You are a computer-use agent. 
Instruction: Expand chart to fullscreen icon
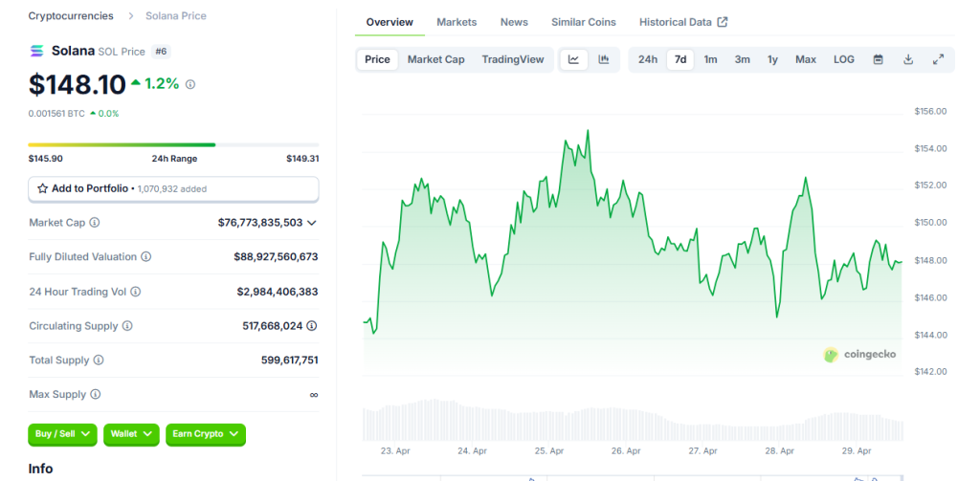pos(938,59)
